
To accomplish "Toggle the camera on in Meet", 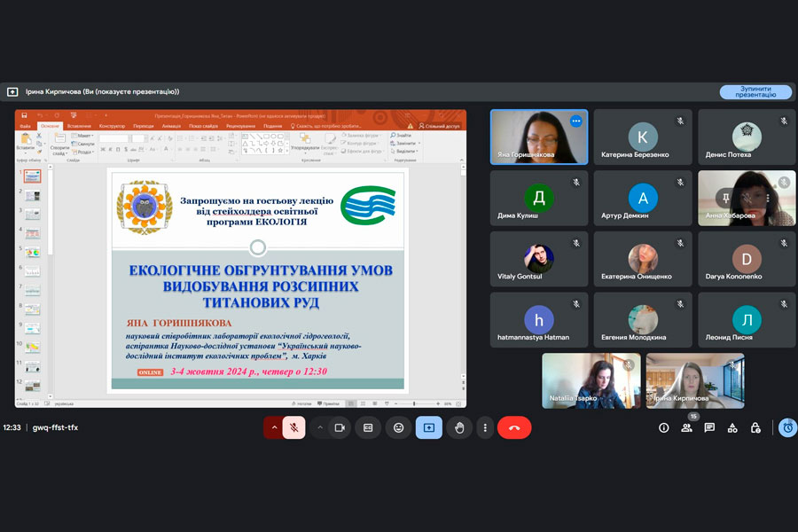I will [x=340, y=427].
